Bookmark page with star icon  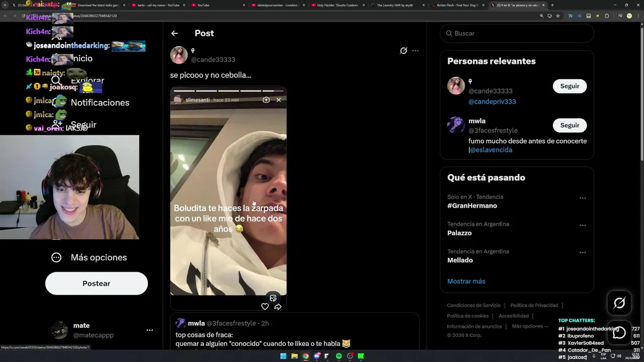(x=557, y=16)
